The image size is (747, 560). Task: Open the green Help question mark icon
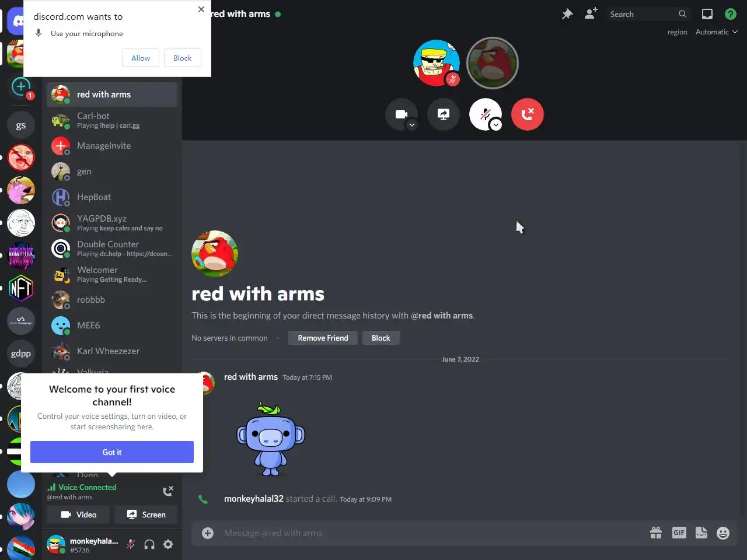730,14
